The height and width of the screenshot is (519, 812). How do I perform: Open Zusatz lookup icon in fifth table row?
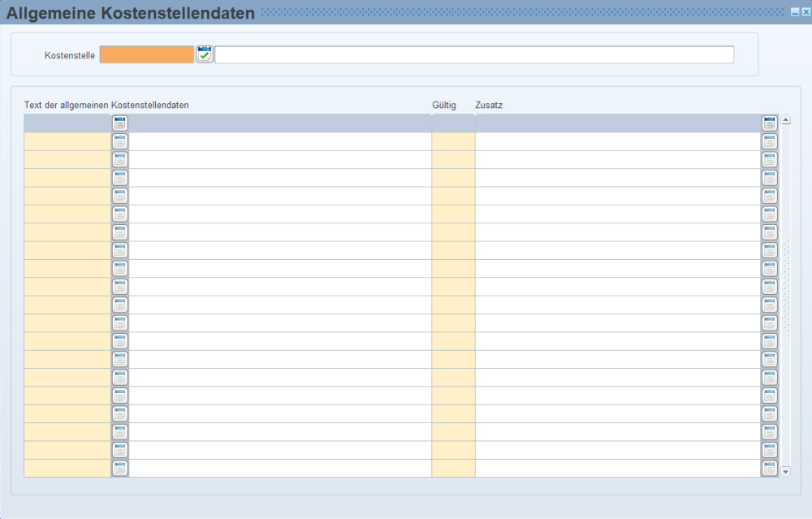click(x=770, y=196)
